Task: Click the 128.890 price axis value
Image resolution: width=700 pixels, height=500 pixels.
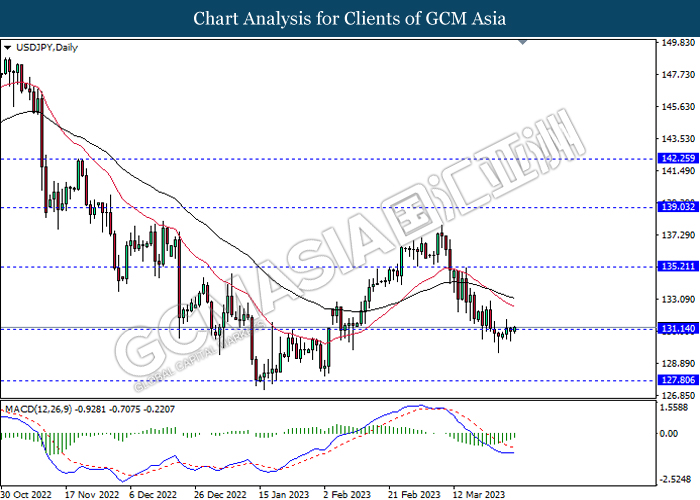Action: (678, 364)
